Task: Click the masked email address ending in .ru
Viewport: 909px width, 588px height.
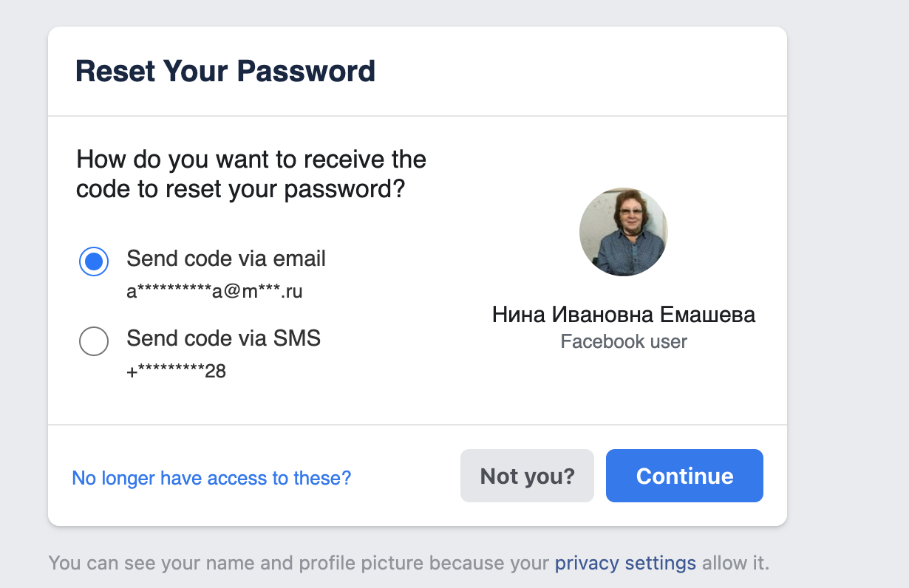Action: 214,292
